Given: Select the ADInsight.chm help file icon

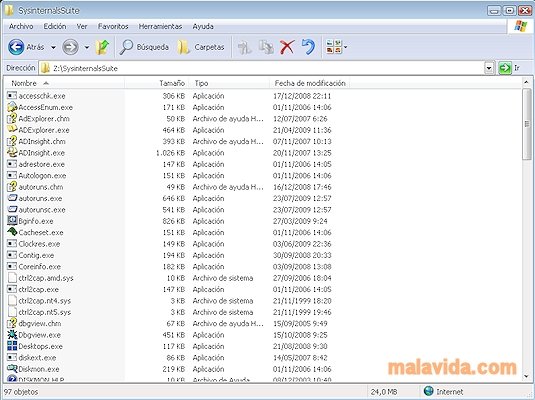Looking at the screenshot, I should click(12, 141).
